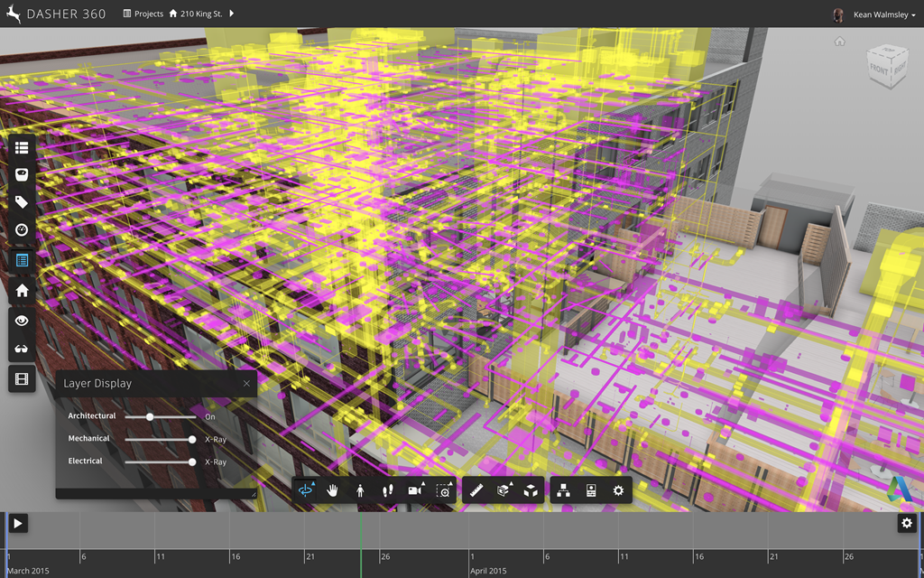Toggle the eye visibility icon in sidebar
Image resolution: width=924 pixels, height=578 pixels.
coord(22,321)
